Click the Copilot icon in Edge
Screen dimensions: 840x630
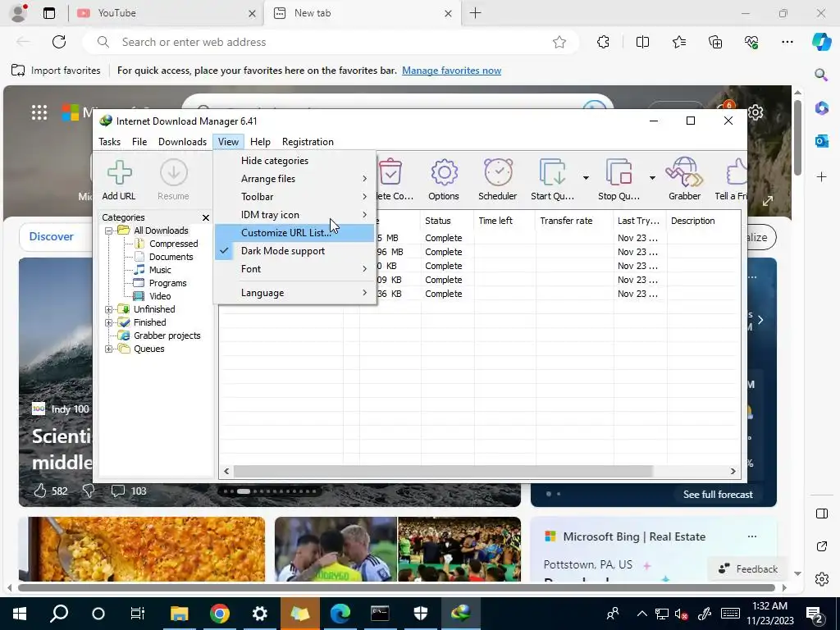coord(821,42)
